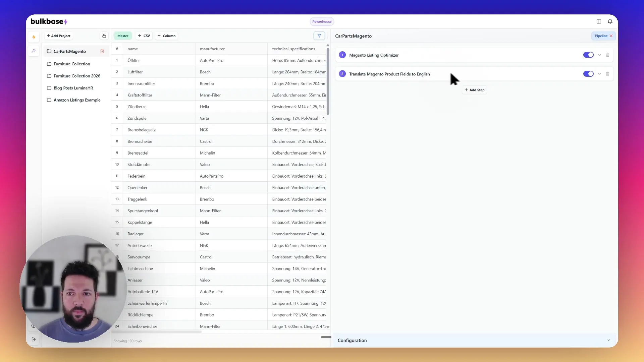Disable the Magento Listing Optimizer toggle

[588, 55]
